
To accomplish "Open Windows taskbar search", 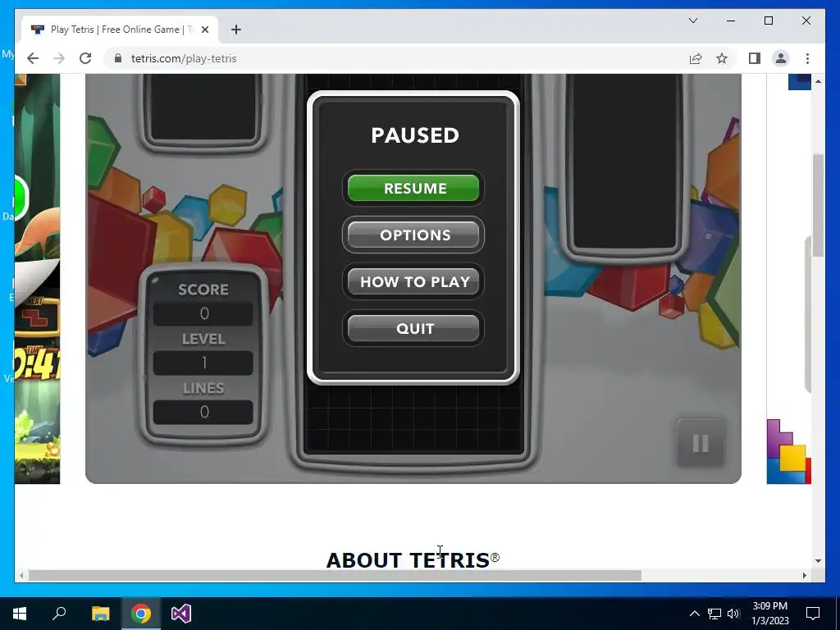I will point(59,614).
